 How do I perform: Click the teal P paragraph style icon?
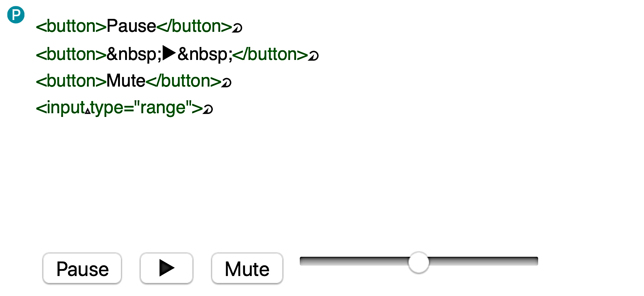point(16,15)
